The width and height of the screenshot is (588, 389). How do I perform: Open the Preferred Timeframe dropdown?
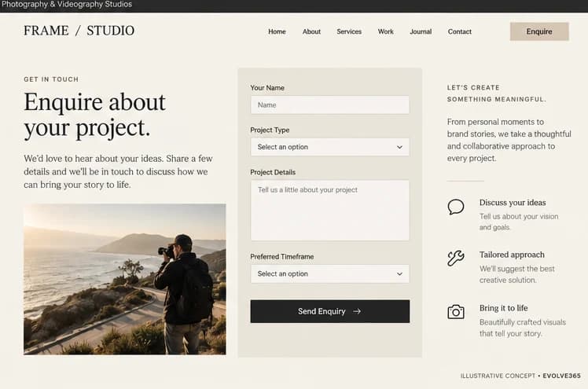click(x=330, y=273)
